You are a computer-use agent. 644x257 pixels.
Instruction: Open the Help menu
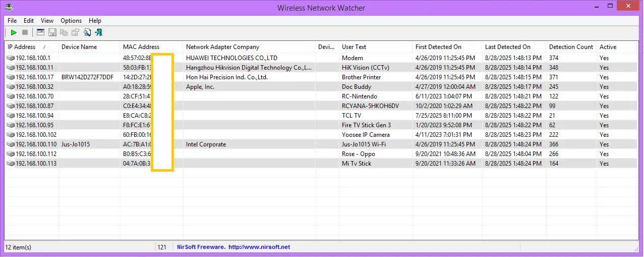tap(95, 21)
